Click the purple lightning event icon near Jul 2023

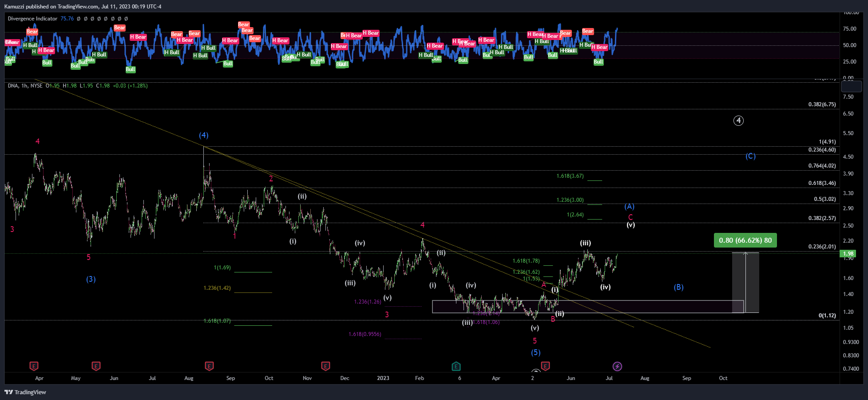[x=617, y=366]
